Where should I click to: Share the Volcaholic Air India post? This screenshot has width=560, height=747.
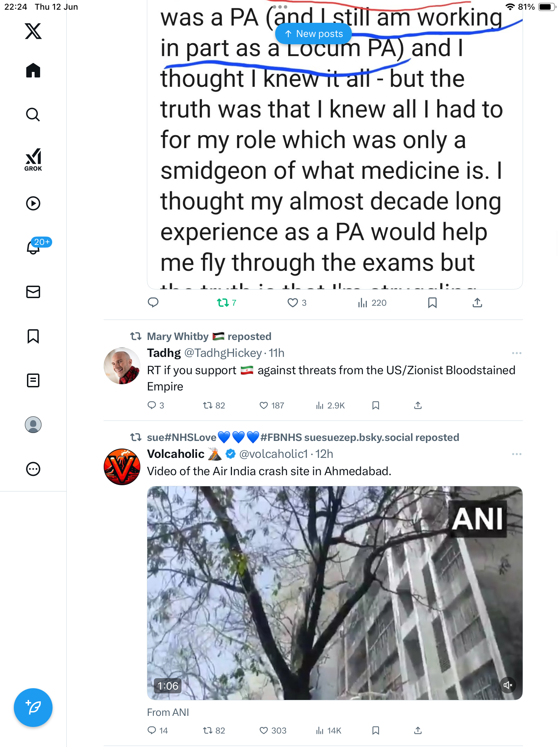click(x=418, y=730)
